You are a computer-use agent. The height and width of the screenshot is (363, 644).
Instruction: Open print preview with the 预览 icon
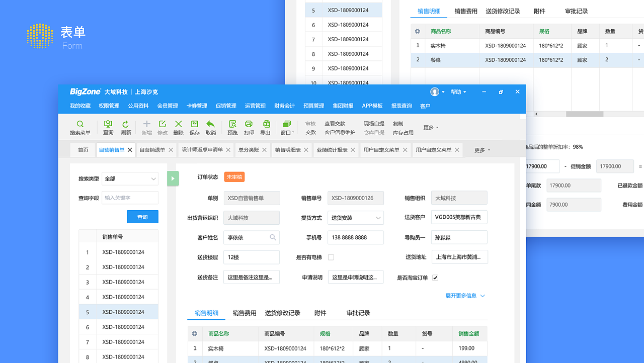232,127
